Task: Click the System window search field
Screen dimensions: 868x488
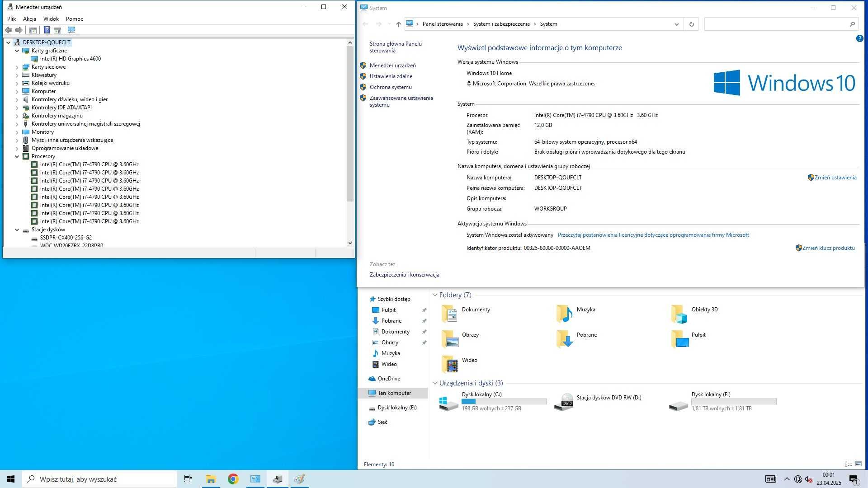Action: (x=781, y=24)
